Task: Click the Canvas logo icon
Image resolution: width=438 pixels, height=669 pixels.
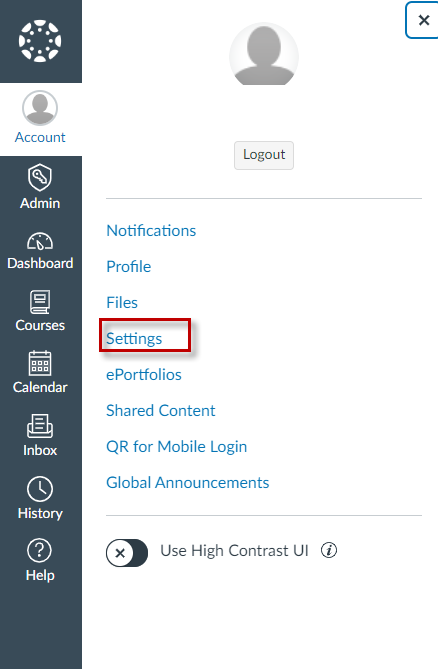Action: point(40,41)
